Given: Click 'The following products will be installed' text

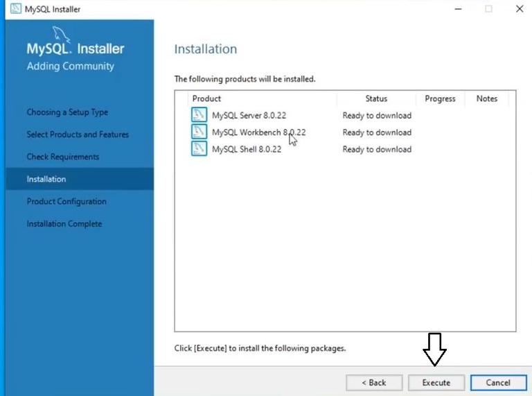Looking at the screenshot, I should tap(245, 79).
